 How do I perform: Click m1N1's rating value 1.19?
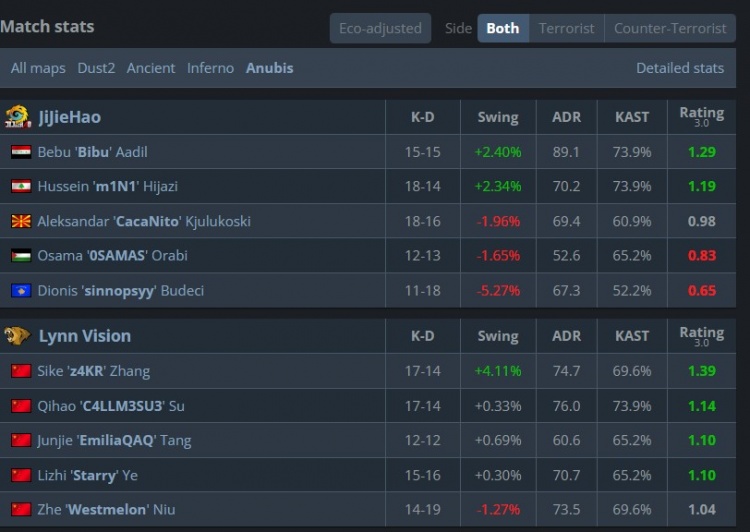click(x=702, y=186)
